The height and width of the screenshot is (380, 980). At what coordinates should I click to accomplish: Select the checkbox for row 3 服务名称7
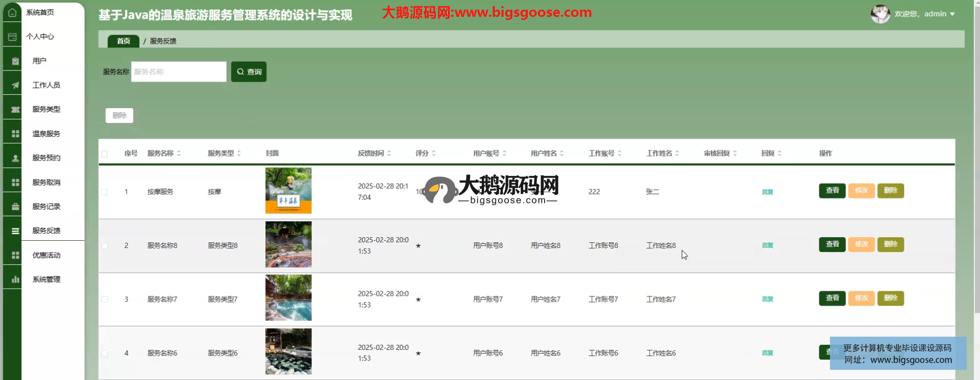105,299
